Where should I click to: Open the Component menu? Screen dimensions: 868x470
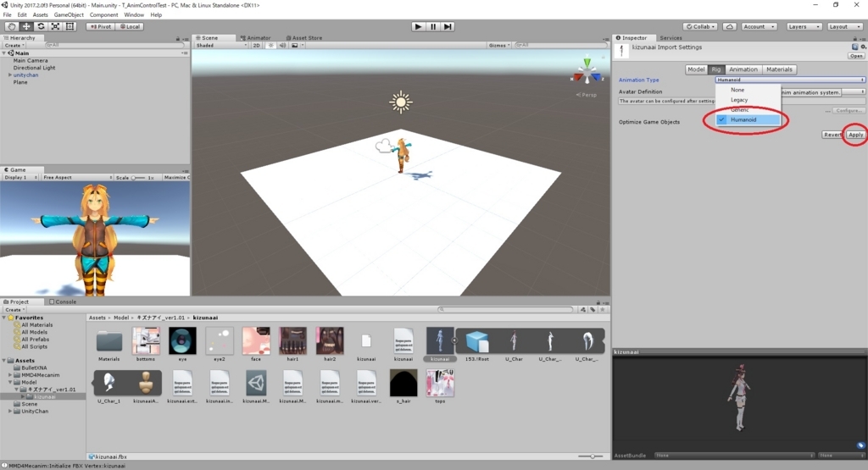coord(103,15)
